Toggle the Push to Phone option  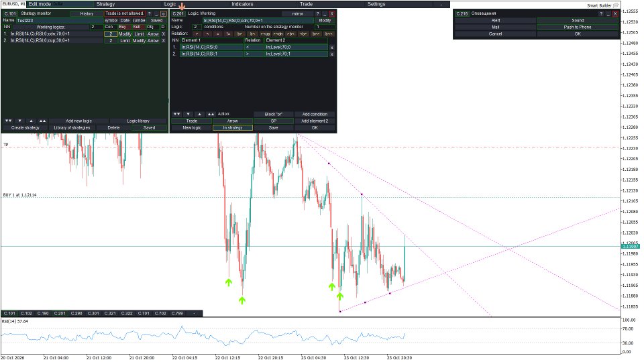(578, 27)
